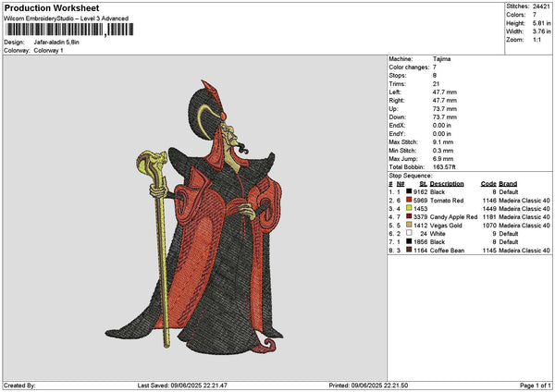
Task: Click the Stitches value '24421'
Action: 541,6
